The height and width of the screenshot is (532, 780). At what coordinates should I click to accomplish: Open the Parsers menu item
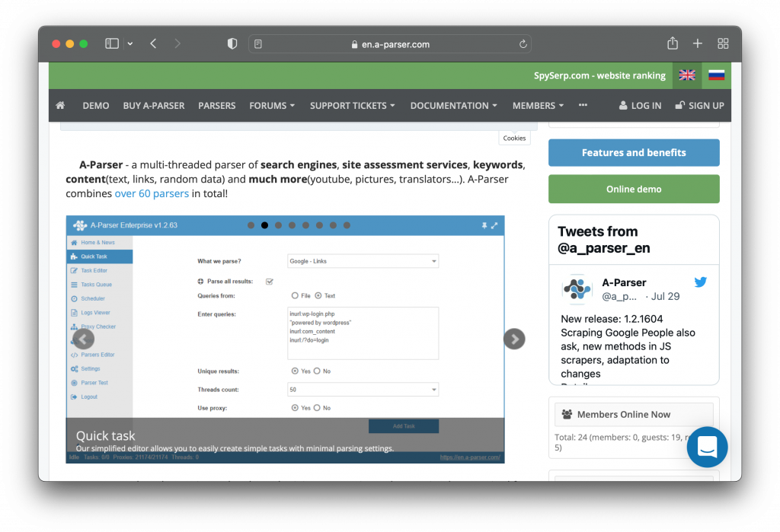[217, 106]
